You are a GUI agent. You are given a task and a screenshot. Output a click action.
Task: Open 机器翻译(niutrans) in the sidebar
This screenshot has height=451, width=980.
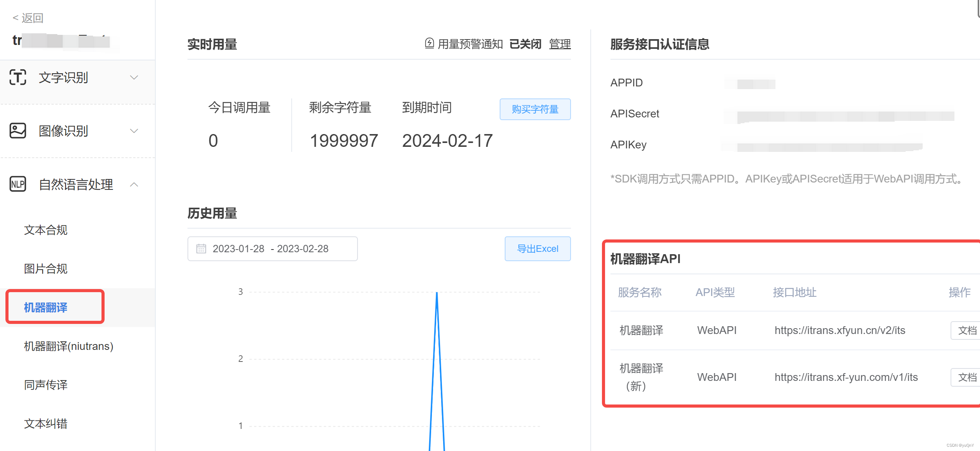click(x=69, y=346)
